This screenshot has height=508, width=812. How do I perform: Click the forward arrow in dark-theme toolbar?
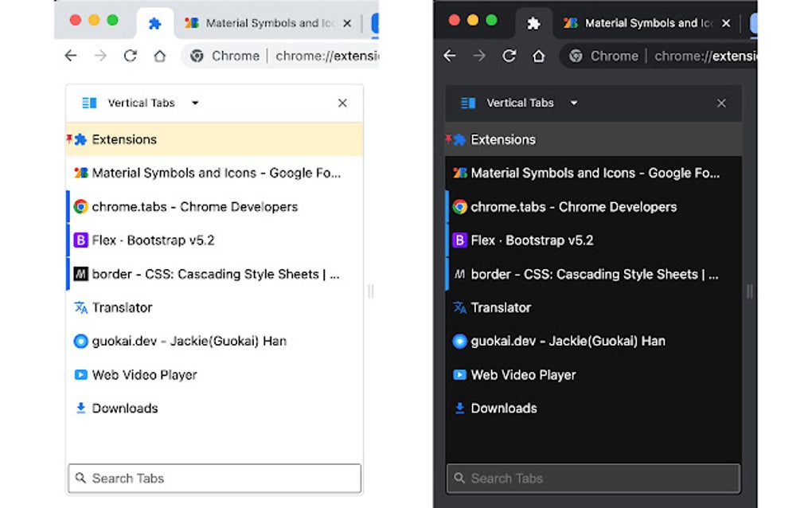click(x=479, y=56)
